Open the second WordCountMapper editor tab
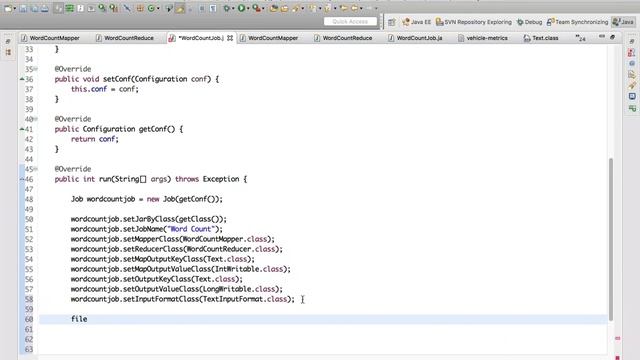Screen dimensions: 640x360 (269, 38)
